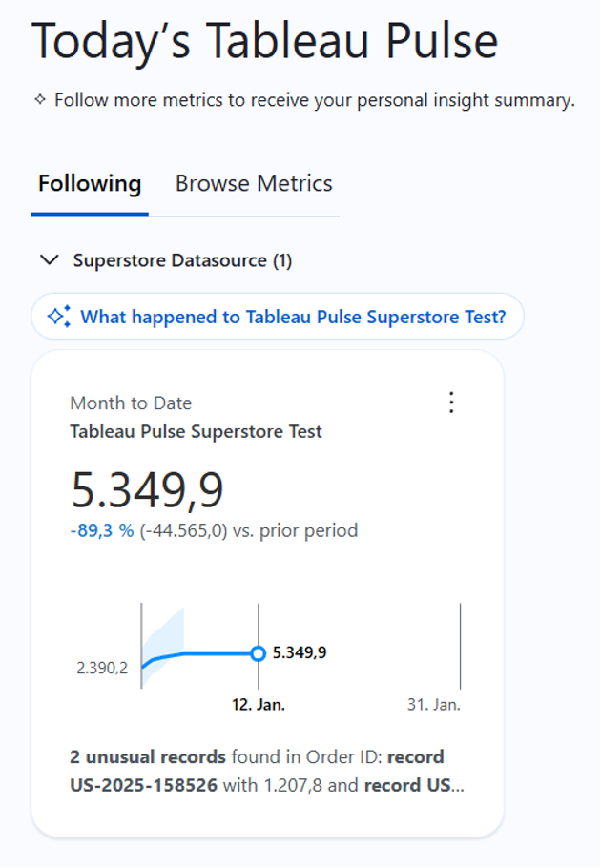
Task: Open the Tableau Pulse Superstore Test metric title
Action: [x=196, y=431]
